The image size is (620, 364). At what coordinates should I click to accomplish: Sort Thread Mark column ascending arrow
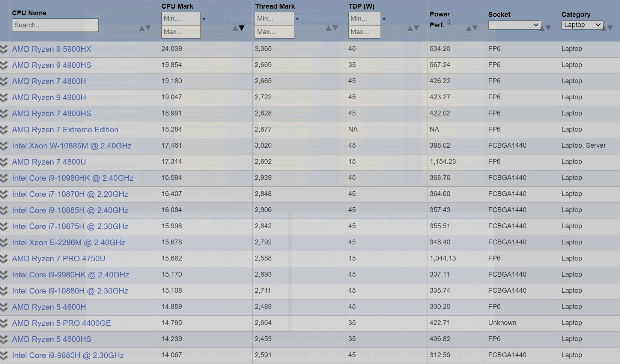(329, 28)
